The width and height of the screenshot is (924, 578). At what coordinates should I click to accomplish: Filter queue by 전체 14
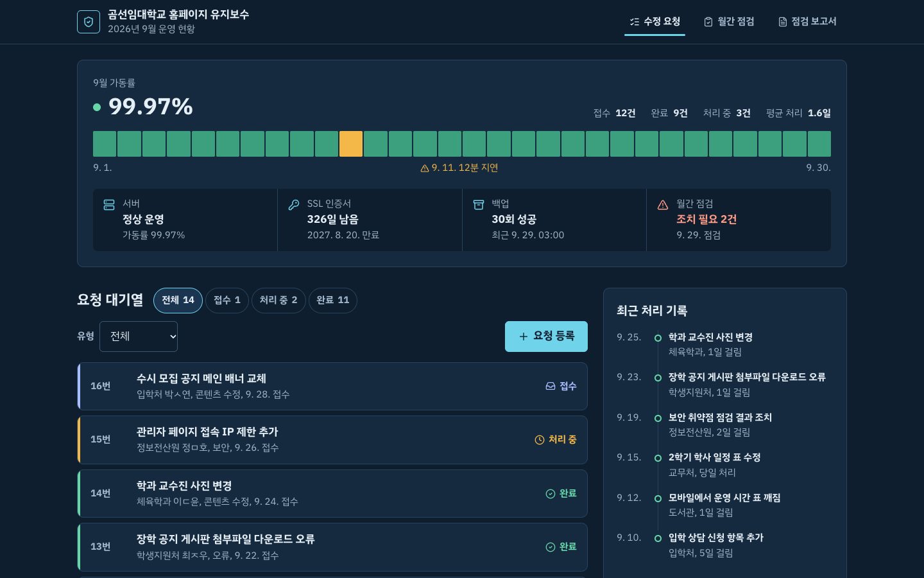[x=178, y=300]
